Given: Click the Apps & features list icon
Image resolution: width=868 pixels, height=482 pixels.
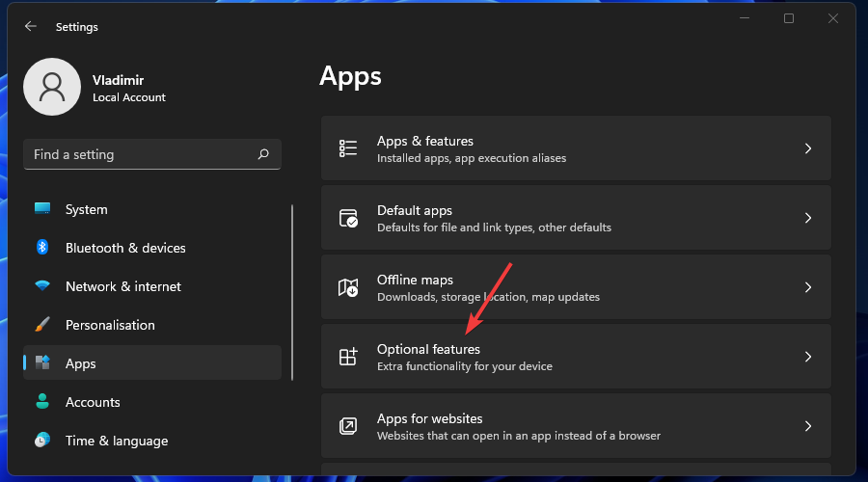Looking at the screenshot, I should point(348,148).
